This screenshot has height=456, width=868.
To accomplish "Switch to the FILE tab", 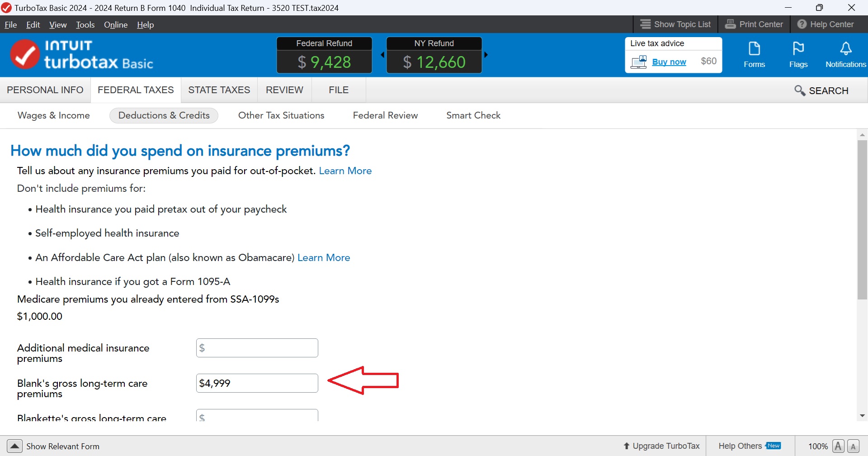I will 339,90.
